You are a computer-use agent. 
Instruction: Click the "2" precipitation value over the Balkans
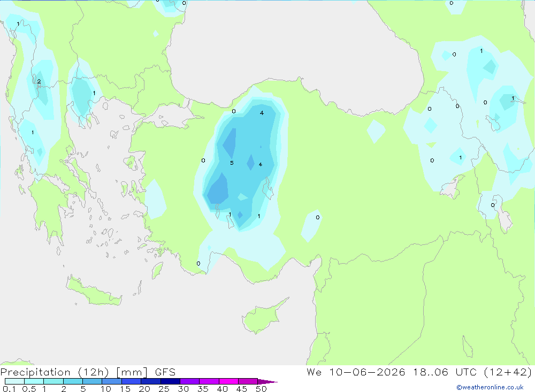[x=39, y=81]
